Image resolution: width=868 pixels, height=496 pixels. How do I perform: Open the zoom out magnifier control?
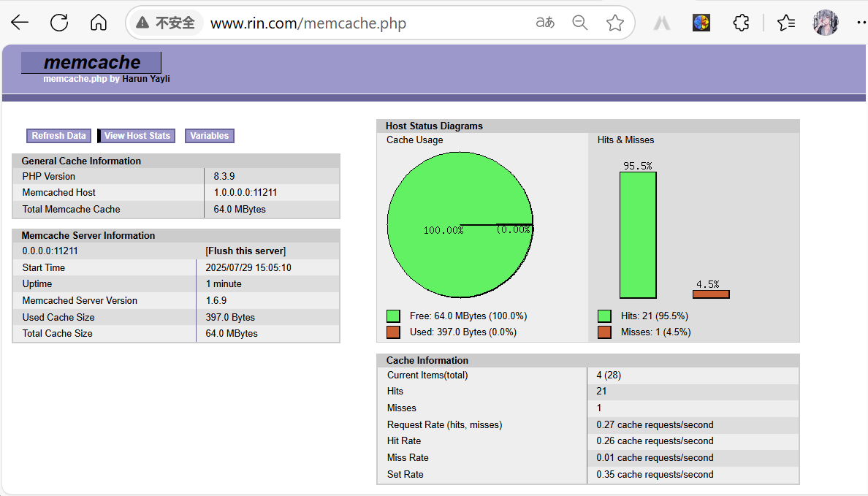point(579,23)
